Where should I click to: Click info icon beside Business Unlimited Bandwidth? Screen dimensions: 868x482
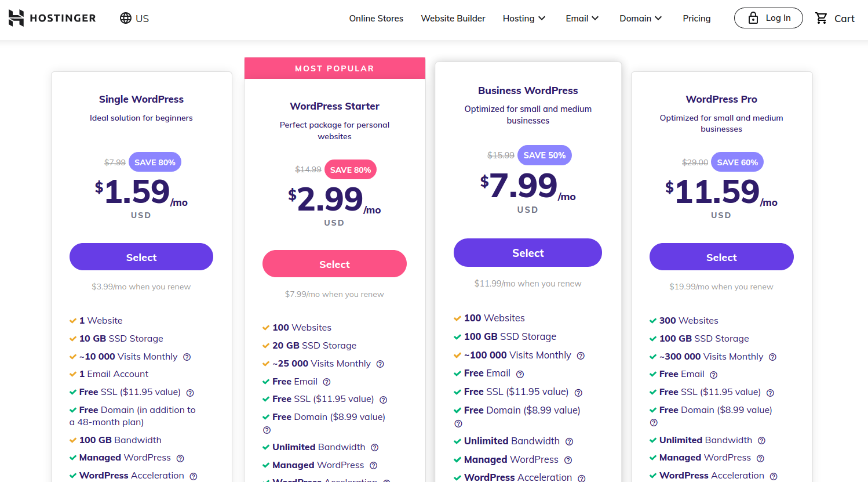click(569, 442)
